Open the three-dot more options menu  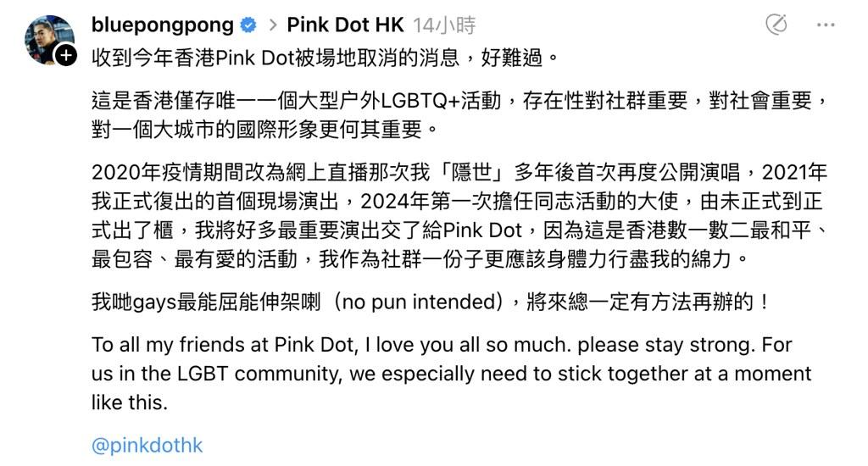click(826, 25)
